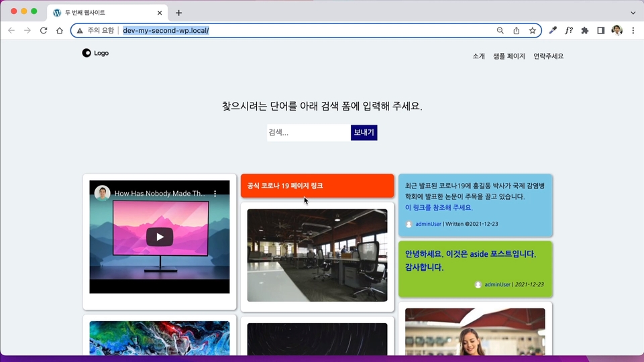Viewport: 644px width, 362px height.
Task: Bookmark this page with the star
Action: coord(532,30)
